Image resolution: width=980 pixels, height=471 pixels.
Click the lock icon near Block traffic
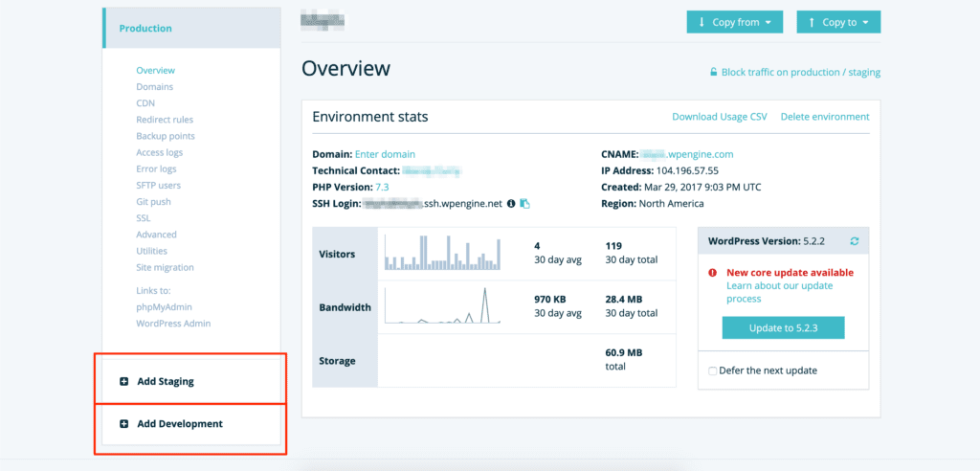click(x=713, y=72)
